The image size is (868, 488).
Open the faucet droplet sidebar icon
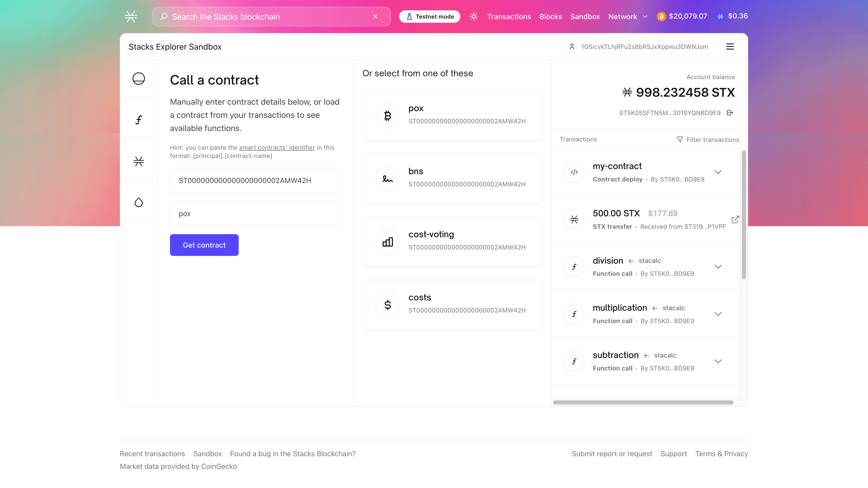[x=138, y=202]
